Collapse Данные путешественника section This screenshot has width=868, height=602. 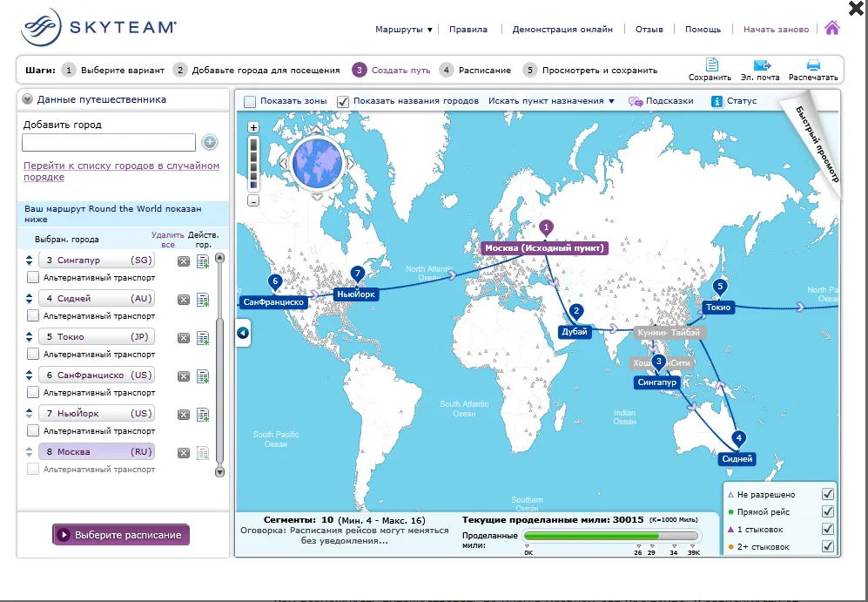[27, 99]
